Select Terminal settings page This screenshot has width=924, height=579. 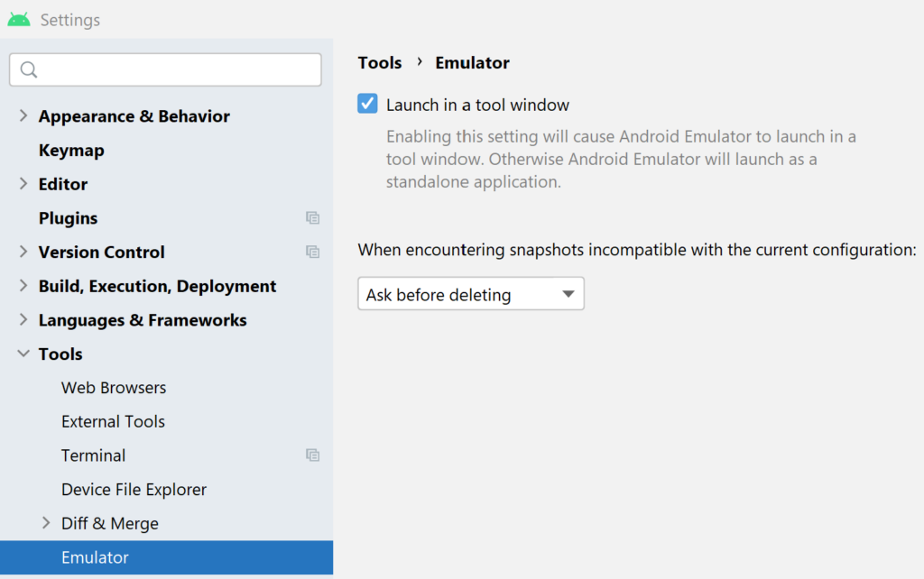click(x=93, y=455)
